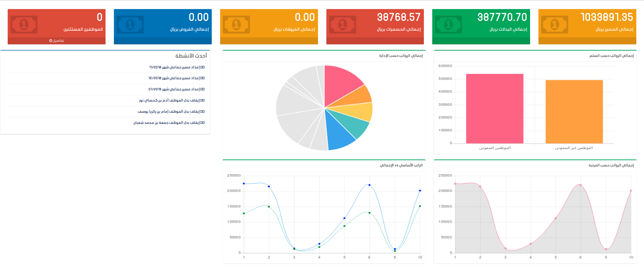Click the blue data point at x=6 on the line chart

pyautogui.click(x=369, y=185)
